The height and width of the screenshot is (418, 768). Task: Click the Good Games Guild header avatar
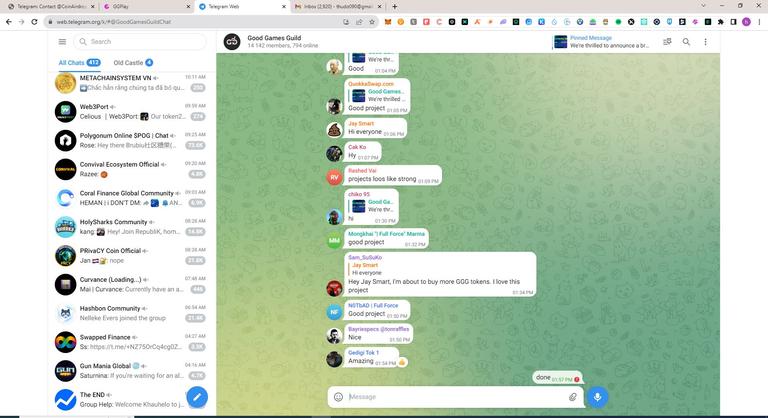[232, 42]
